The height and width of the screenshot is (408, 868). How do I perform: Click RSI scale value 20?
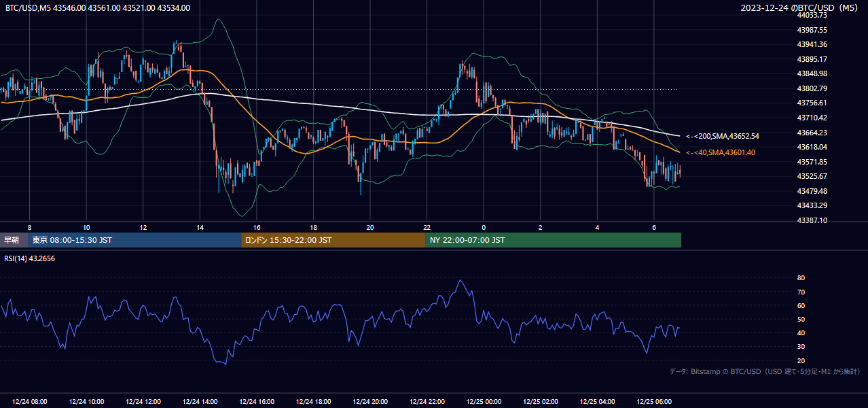pyautogui.click(x=801, y=360)
